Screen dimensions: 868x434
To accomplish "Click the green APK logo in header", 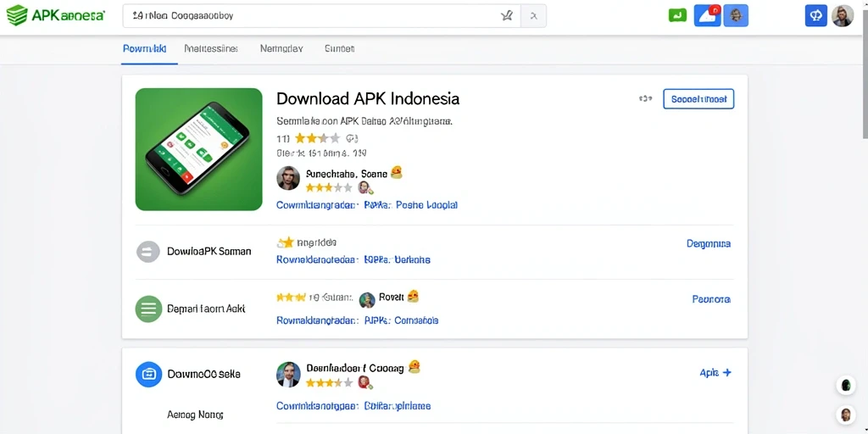I will click(x=55, y=15).
